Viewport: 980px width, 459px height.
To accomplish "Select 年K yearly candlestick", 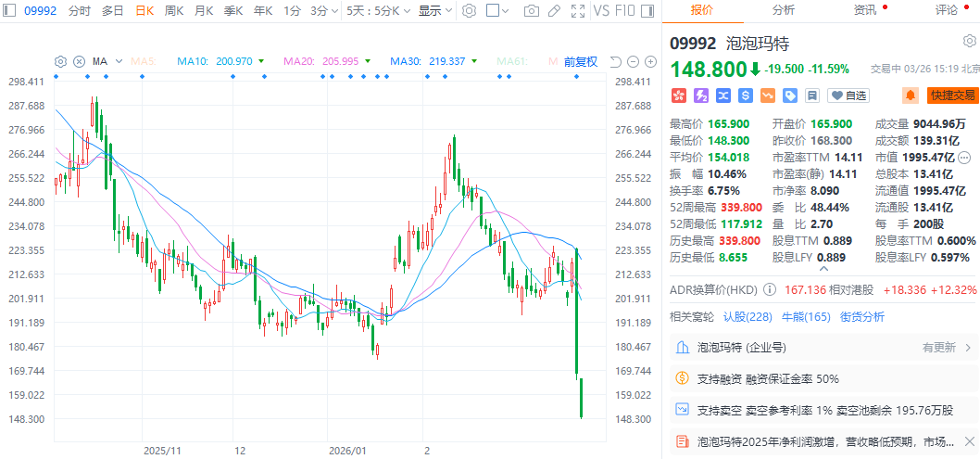I will point(263,10).
